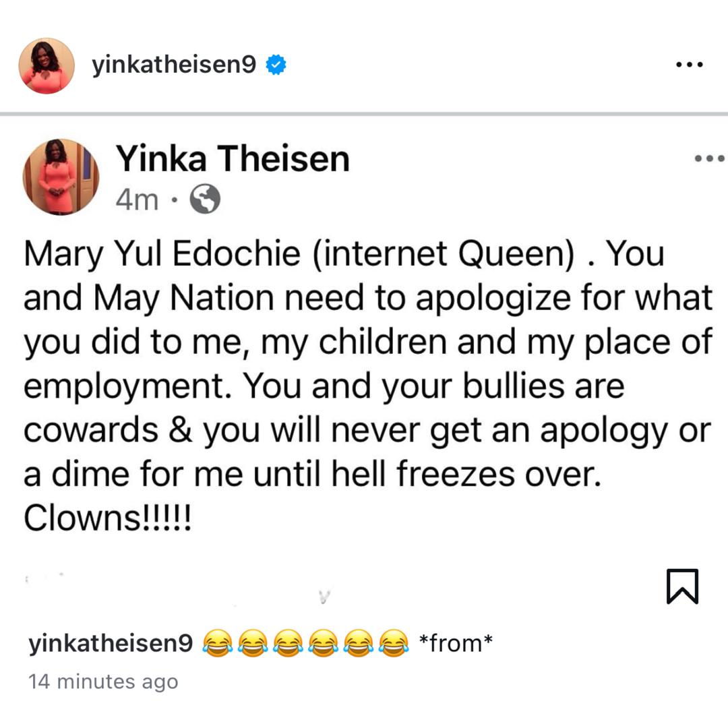The image size is (728, 728).
Task: Select the Mary Yul Edochie text line
Action: coord(344,254)
